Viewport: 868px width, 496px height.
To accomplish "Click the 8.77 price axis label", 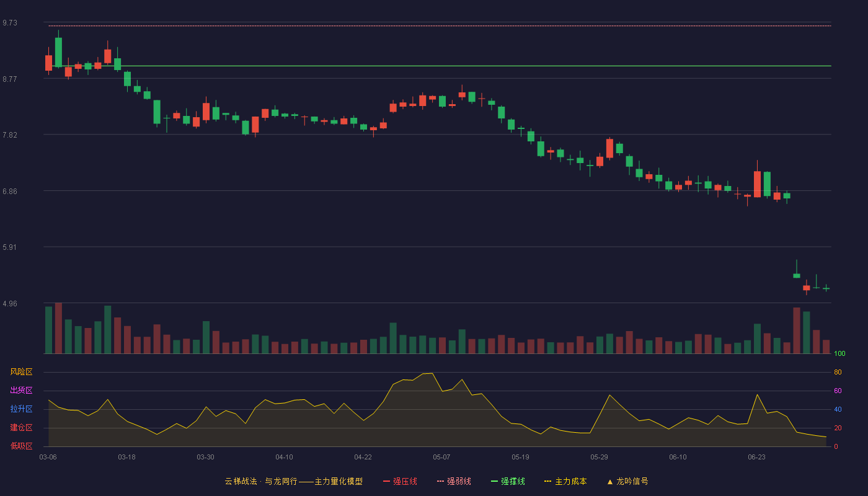I will [10, 79].
